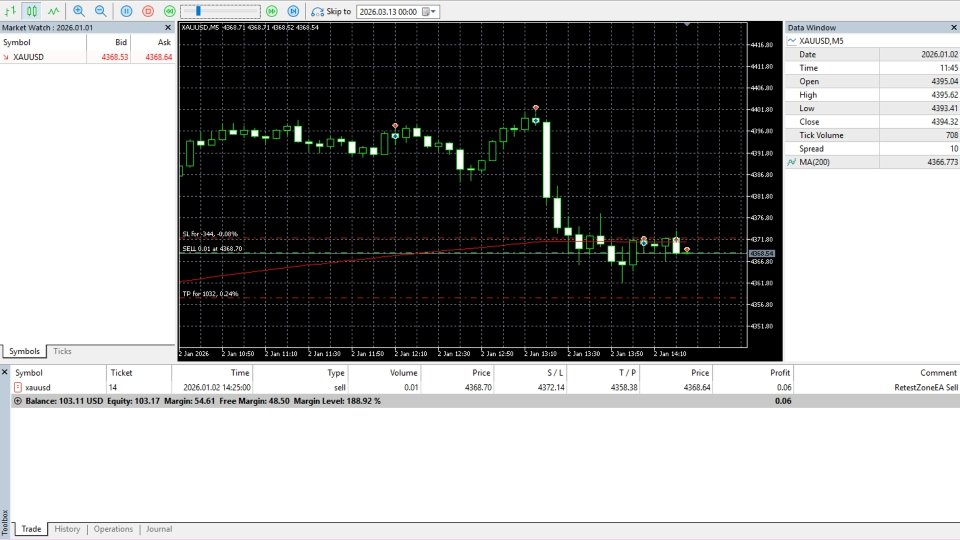This screenshot has height=540, width=960.
Task: Click take profit value 4358.38
Action: (624, 388)
